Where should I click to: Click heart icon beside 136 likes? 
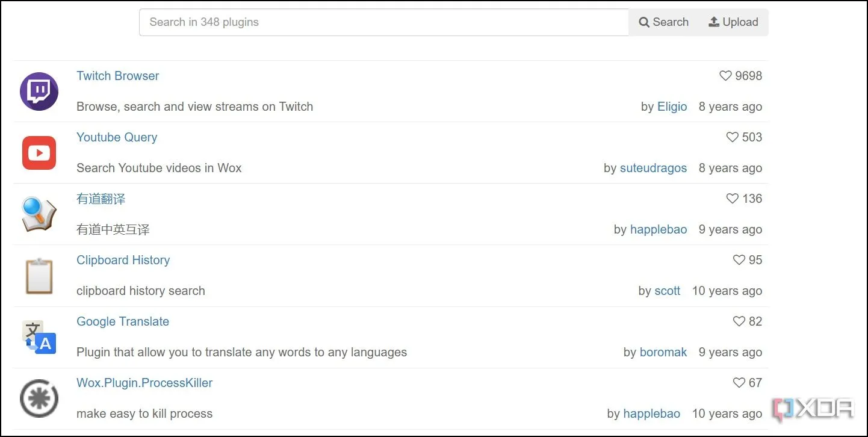[732, 199]
